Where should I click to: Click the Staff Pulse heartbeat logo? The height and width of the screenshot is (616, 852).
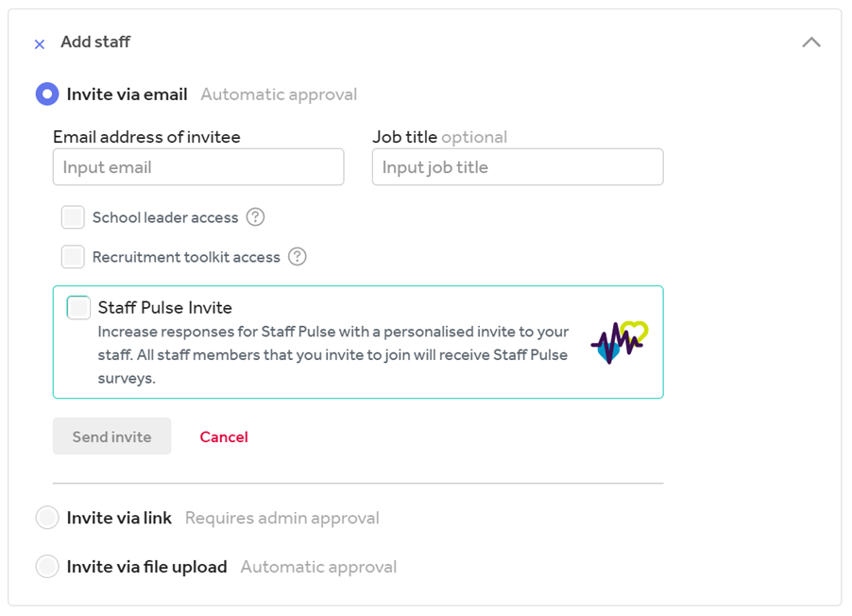618,342
